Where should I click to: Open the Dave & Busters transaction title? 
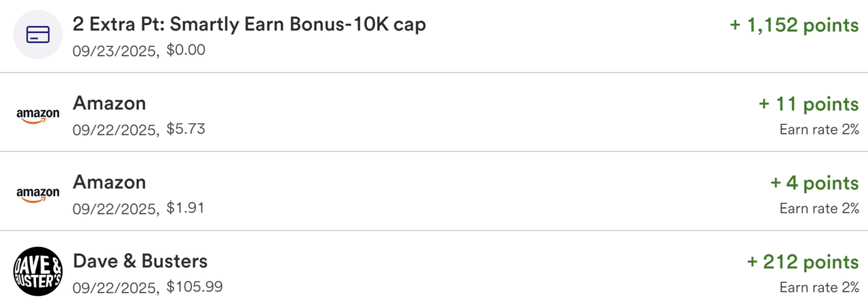[140, 261]
